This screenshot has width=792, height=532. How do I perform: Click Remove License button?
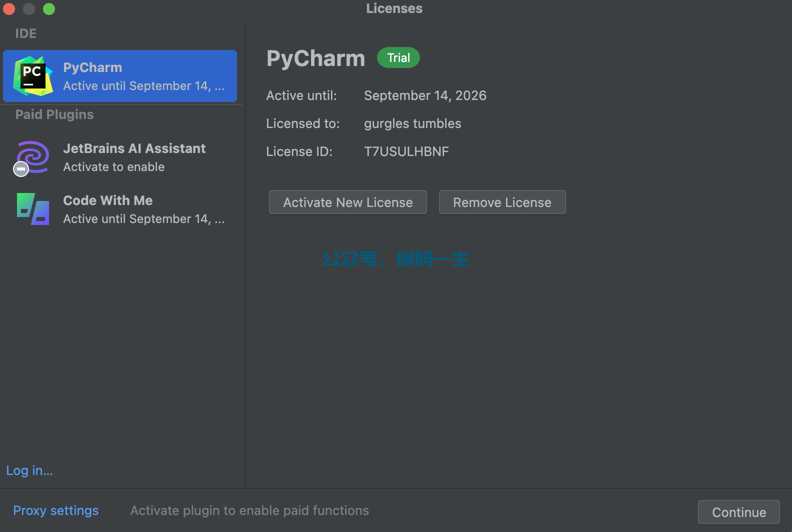point(502,202)
